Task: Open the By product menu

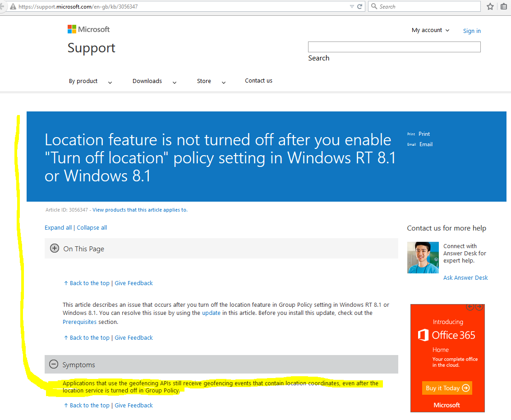Action: click(x=83, y=81)
